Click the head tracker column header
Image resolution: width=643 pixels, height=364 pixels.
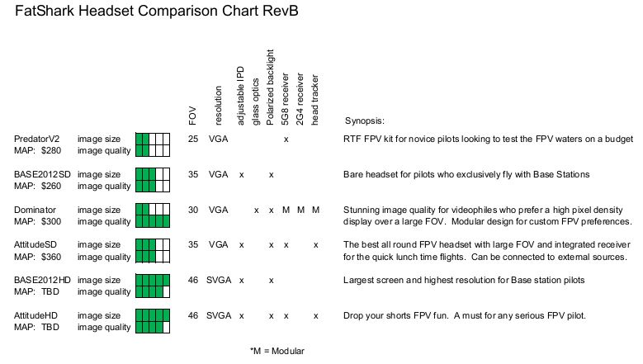(316, 100)
